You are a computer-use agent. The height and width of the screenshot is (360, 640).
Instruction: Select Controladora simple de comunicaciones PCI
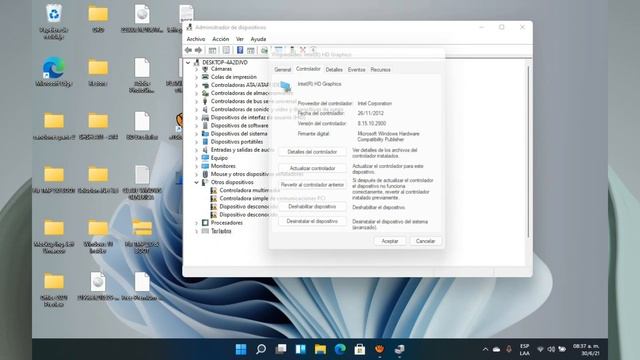point(268,198)
